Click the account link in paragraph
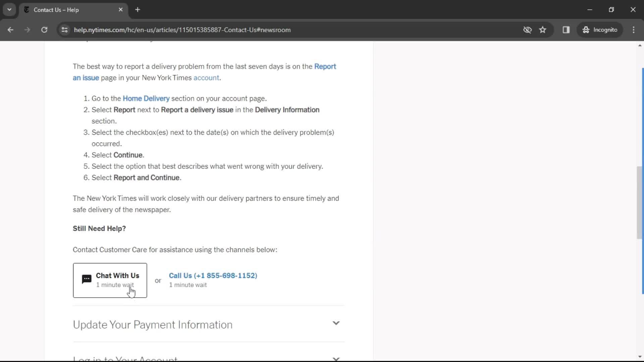 pyautogui.click(x=206, y=77)
